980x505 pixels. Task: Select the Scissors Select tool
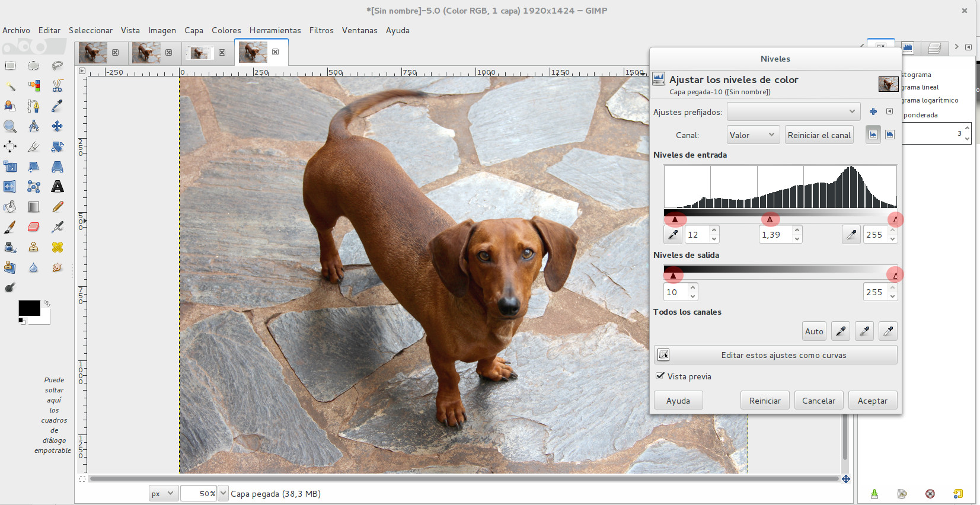[58, 86]
